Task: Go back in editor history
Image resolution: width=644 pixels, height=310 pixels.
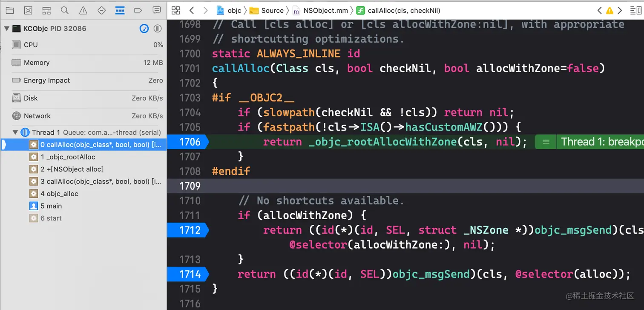Action: (x=191, y=10)
